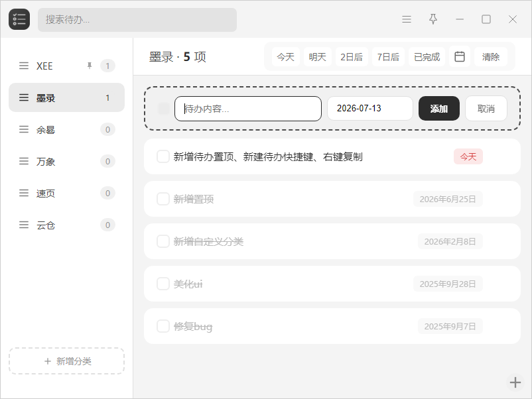
Task: Pin the window with pushpin icon
Action: click(x=433, y=19)
